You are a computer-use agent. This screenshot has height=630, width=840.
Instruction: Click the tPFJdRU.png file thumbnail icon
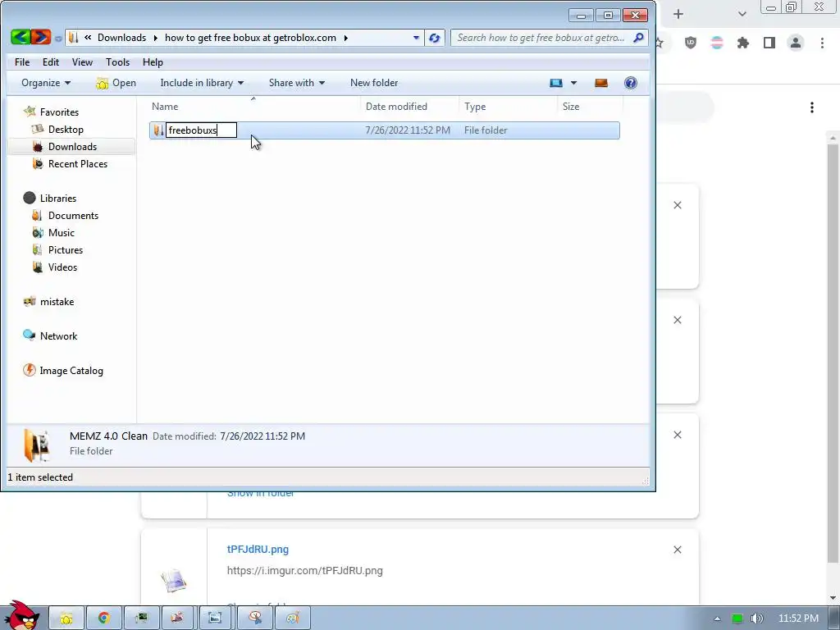click(174, 581)
